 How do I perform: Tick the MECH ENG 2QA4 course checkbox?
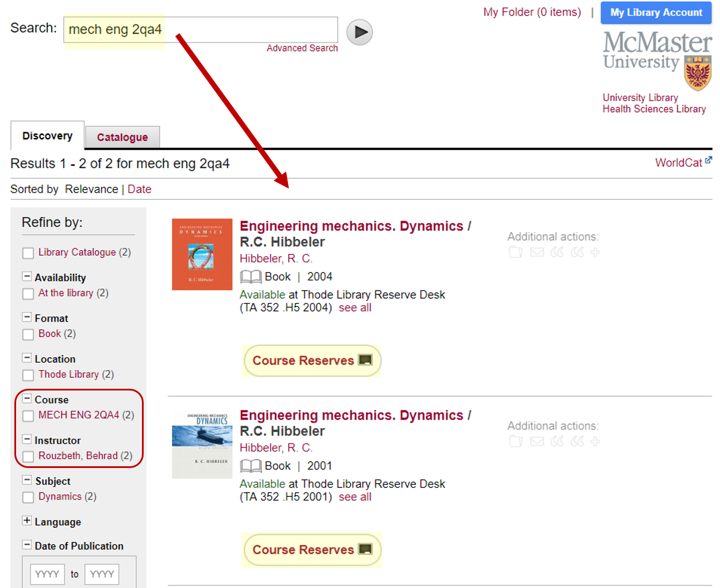(x=28, y=416)
